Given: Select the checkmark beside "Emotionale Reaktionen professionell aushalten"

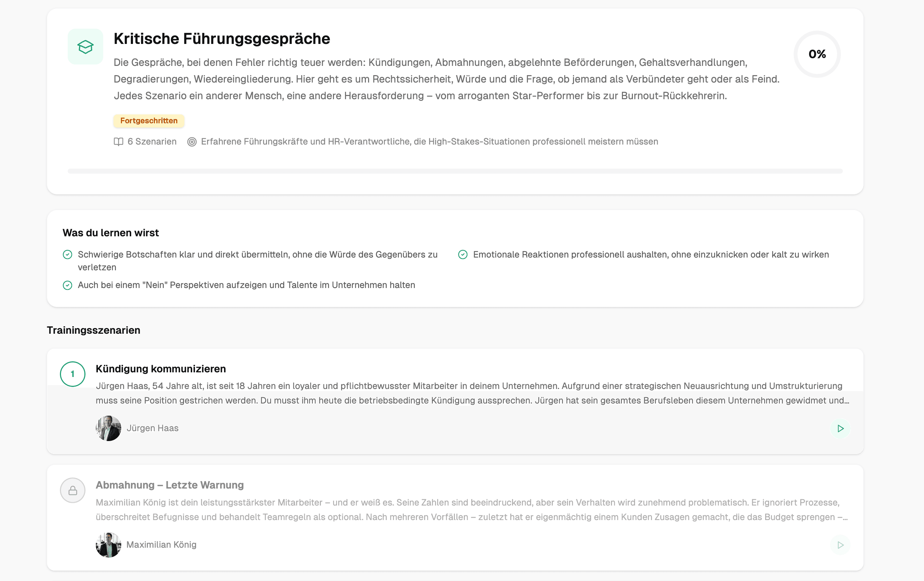Looking at the screenshot, I should tap(463, 254).
